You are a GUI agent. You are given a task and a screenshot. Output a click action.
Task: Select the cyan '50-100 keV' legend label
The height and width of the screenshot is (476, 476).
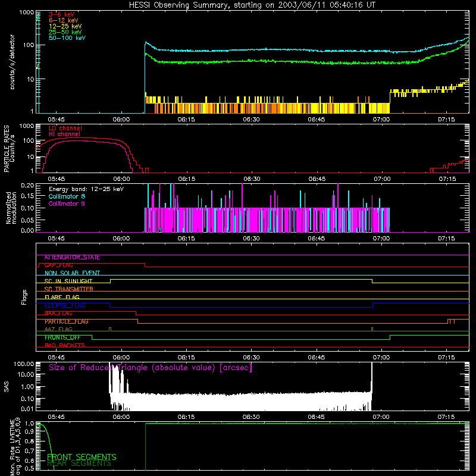(67, 38)
